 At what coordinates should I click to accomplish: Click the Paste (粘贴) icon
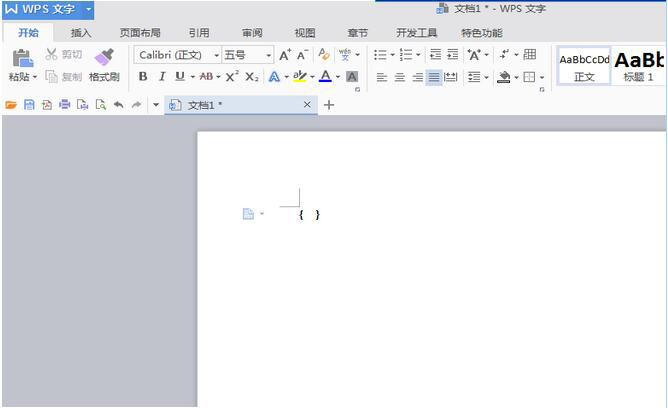[x=22, y=59]
